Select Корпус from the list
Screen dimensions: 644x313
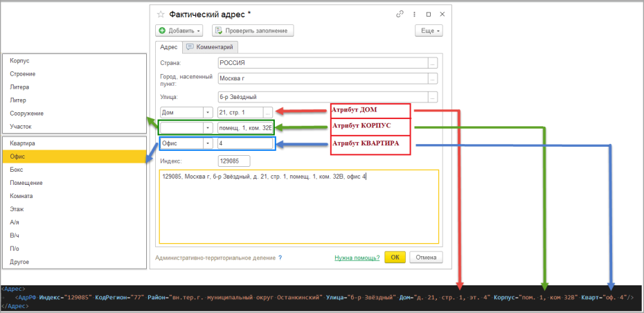point(74,60)
